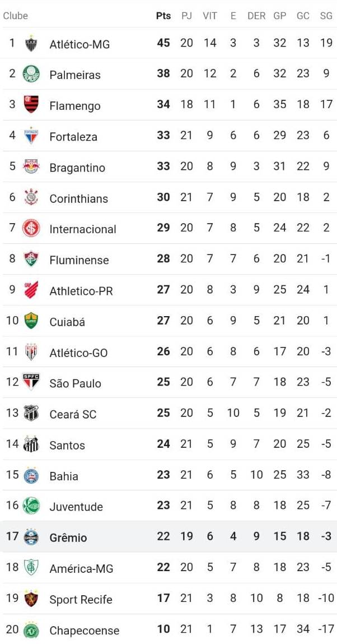337x644 pixels.
Task: Click the Pts column header
Action: (x=163, y=16)
